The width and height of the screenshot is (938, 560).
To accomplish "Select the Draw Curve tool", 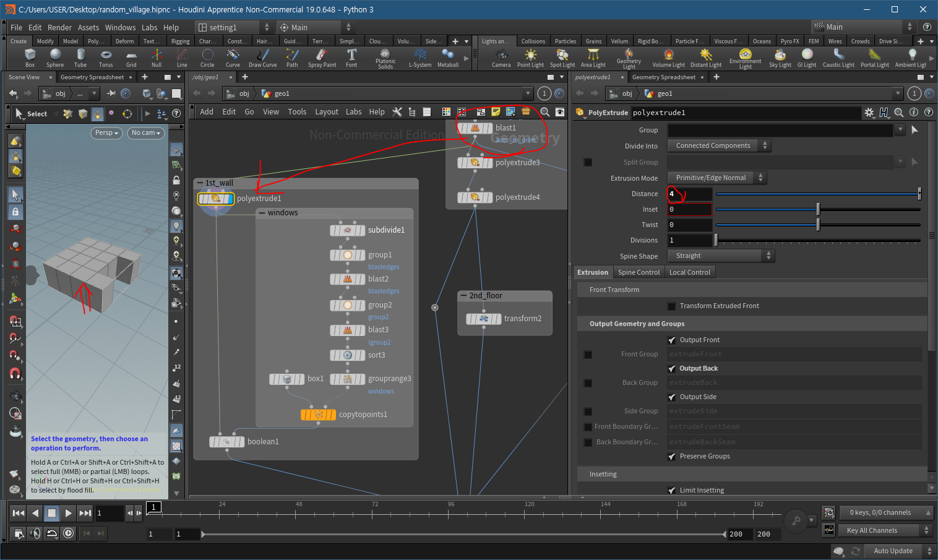I will pos(262,58).
